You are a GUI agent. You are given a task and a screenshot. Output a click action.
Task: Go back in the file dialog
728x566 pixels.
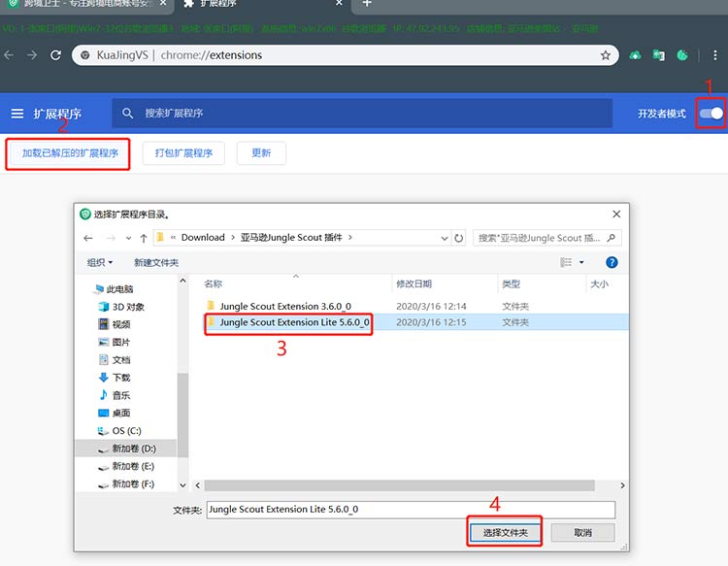(88, 238)
